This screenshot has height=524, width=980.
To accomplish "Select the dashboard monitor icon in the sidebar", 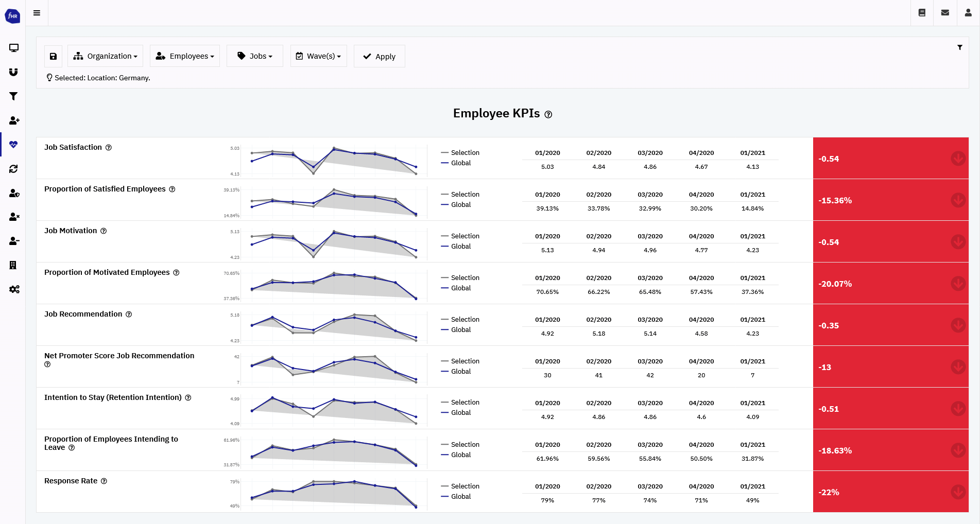I will [x=14, y=48].
